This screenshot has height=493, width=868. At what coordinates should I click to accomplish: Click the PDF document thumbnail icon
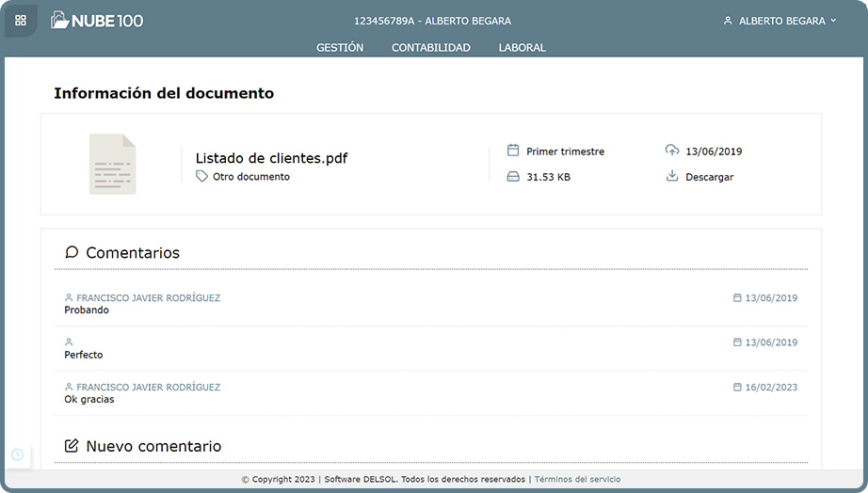[x=112, y=165]
